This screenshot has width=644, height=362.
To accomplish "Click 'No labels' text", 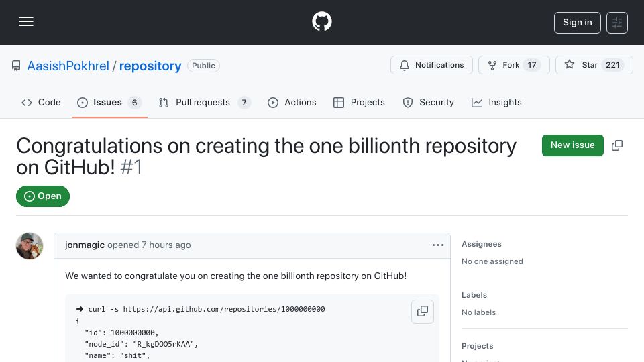I will [478, 312].
